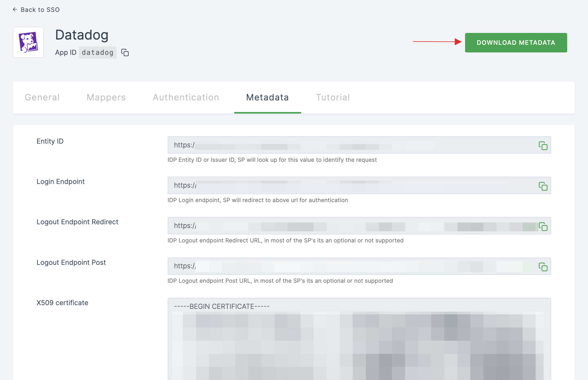Click the Datadog title heading
Viewport: 588px width, 380px height.
coord(82,35)
